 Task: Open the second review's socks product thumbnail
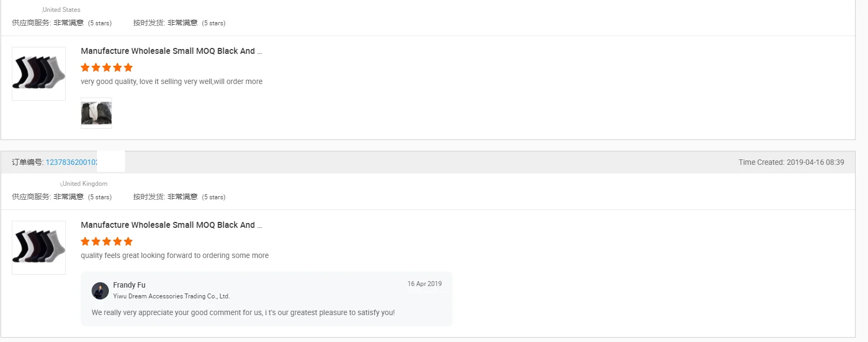[x=39, y=247]
